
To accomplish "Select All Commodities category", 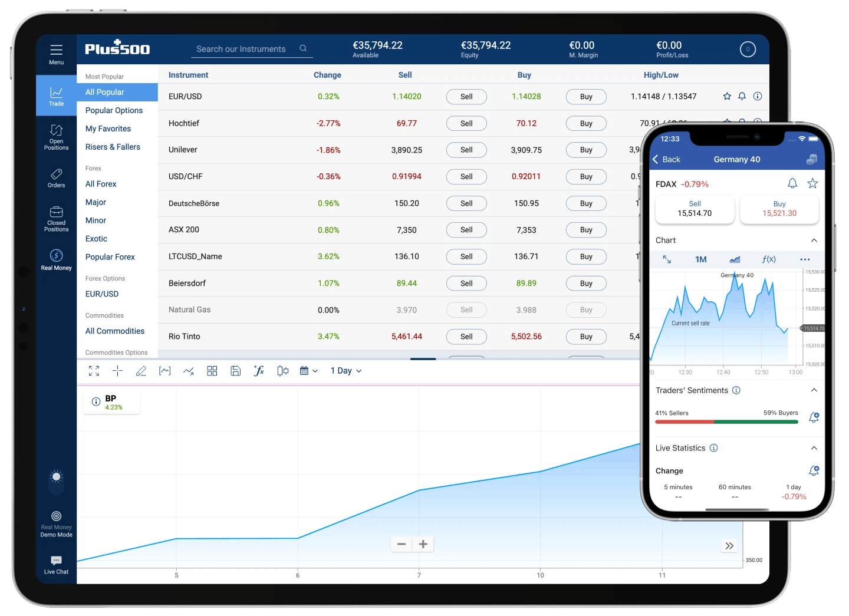I will [x=115, y=331].
